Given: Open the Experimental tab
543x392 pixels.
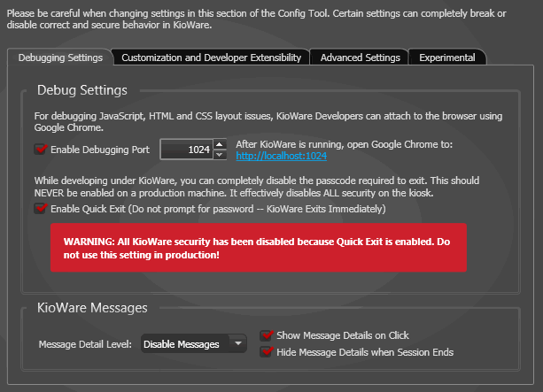Looking at the screenshot, I should click(x=447, y=58).
